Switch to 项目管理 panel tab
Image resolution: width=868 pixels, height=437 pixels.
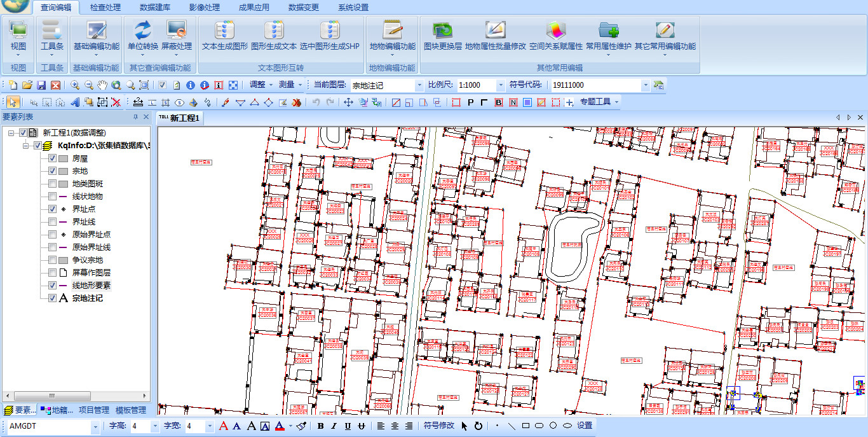pyautogui.click(x=94, y=410)
